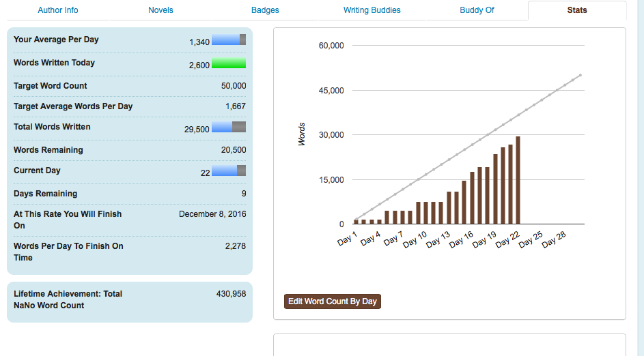Click the December 8, 2016 finish date
The image size is (644, 356).
pyautogui.click(x=212, y=214)
